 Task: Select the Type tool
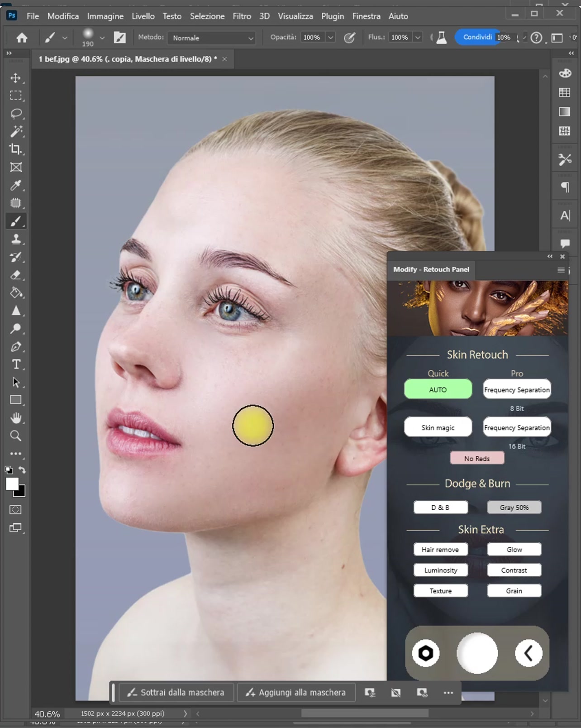(x=16, y=364)
